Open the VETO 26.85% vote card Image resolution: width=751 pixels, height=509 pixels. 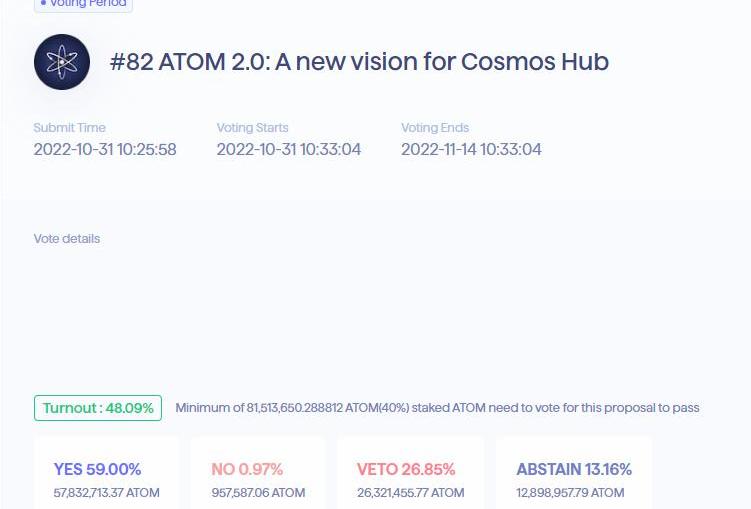tap(410, 474)
